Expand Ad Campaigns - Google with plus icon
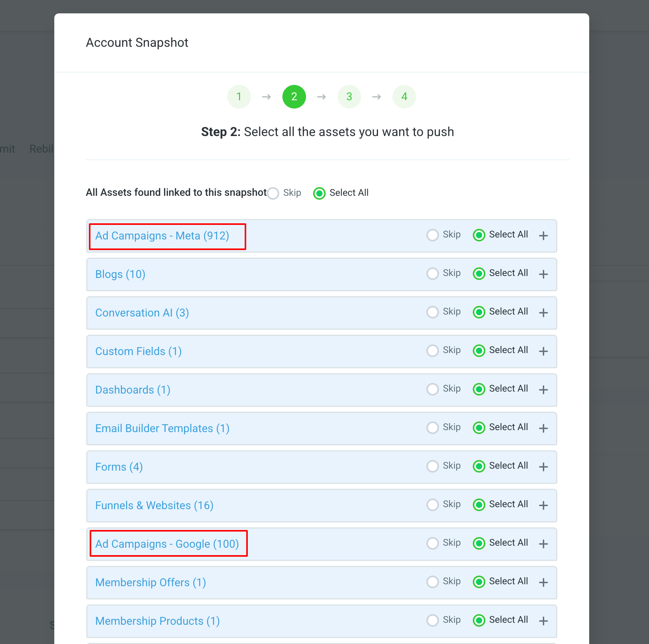The image size is (649, 644). pos(543,544)
